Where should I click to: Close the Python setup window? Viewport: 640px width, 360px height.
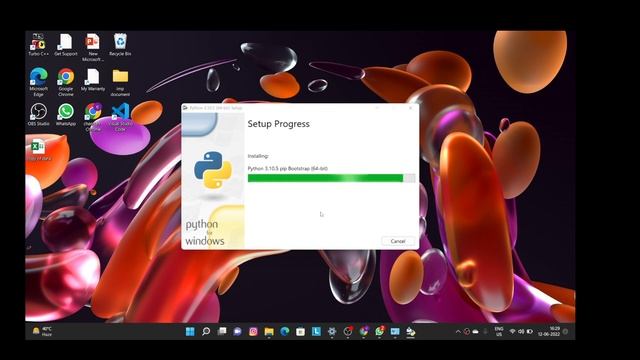[x=411, y=108]
